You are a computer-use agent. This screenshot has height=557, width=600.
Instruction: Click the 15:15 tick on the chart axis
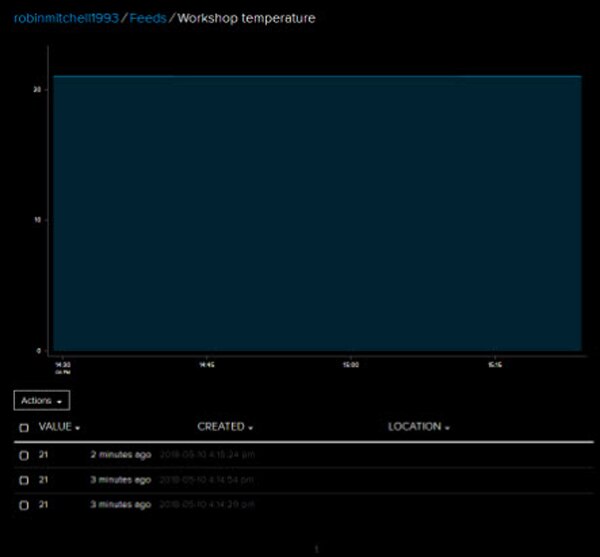494,366
